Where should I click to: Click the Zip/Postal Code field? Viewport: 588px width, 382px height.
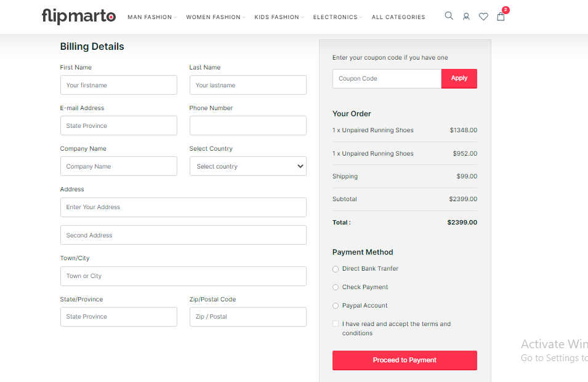(248, 316)
